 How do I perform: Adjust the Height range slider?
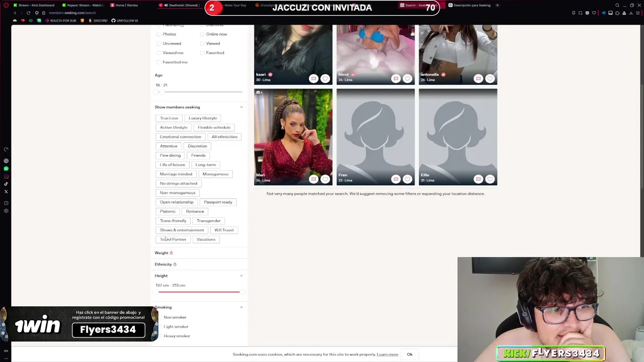point(199,292)
